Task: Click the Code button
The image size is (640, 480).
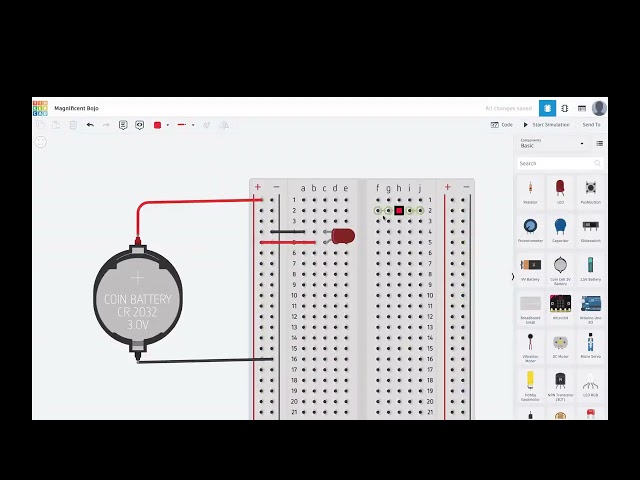Action: [502, 125]
